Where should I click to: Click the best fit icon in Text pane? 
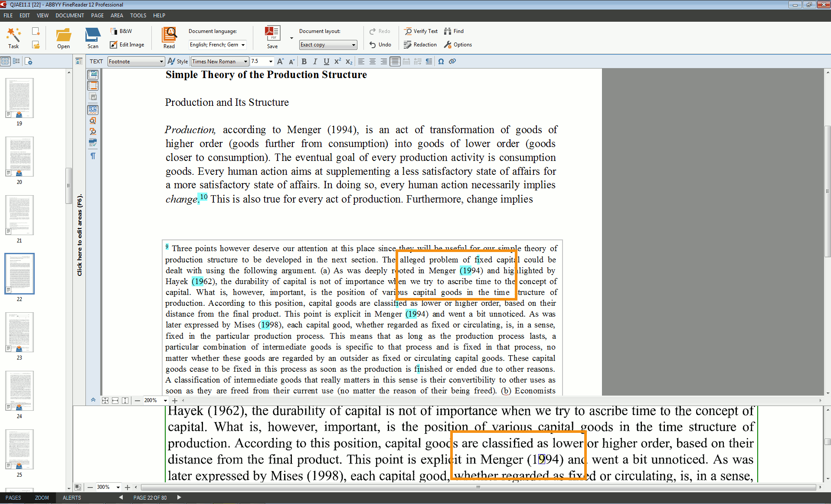click(x=105, y=400)
